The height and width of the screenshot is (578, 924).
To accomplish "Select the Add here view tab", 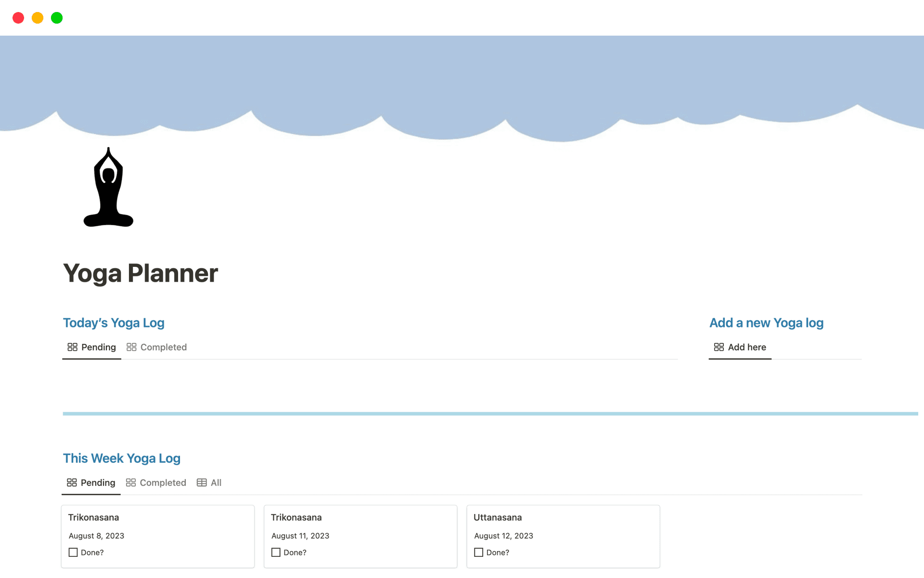I will point(746,347).
